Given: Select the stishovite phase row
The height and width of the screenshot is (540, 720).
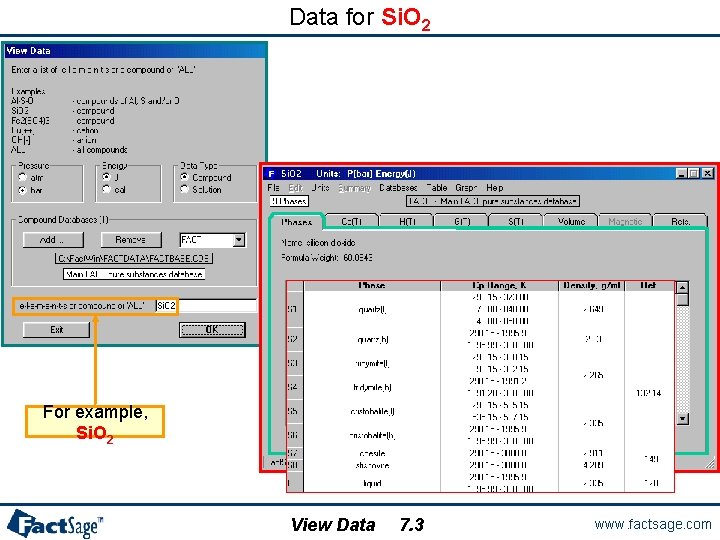Looking at the screenshot, I should pyautogui.click(x=480, y=465).
